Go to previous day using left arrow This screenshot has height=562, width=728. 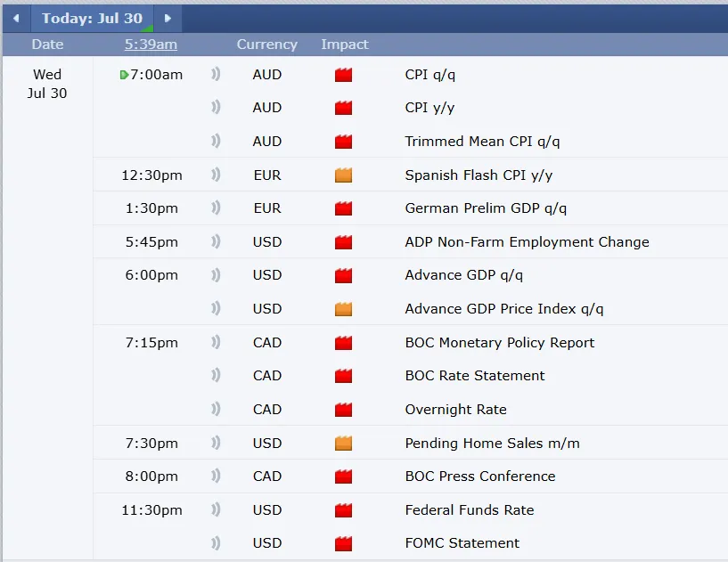click(x=15, y=18)
